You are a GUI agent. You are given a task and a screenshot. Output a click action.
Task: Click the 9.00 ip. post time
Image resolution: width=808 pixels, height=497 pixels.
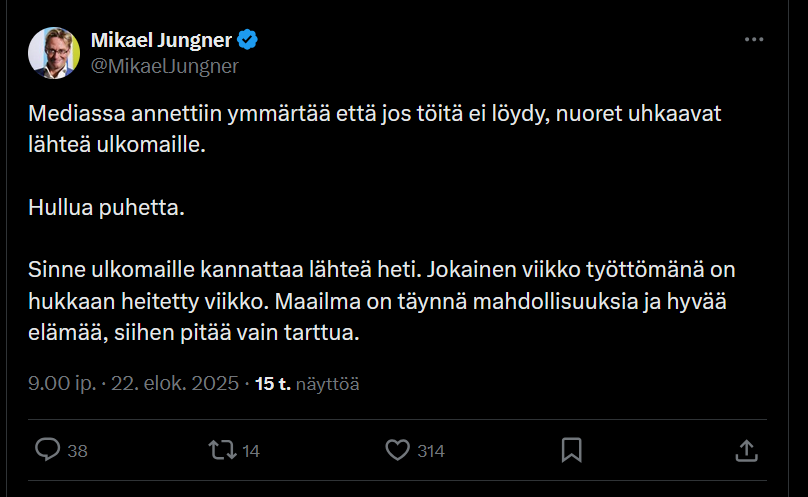tap(57, 383)
